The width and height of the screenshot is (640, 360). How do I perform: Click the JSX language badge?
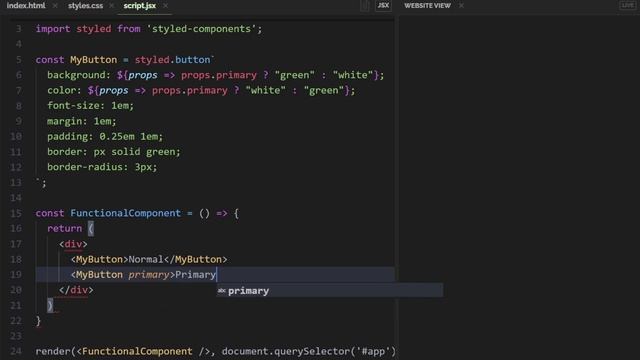coord(383,6)
